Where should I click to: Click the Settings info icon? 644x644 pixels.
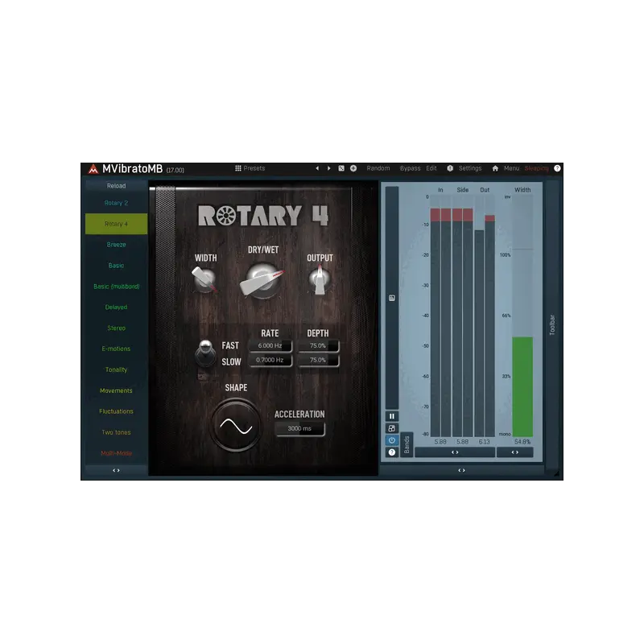pyautogui.click(x=450, y=168)
